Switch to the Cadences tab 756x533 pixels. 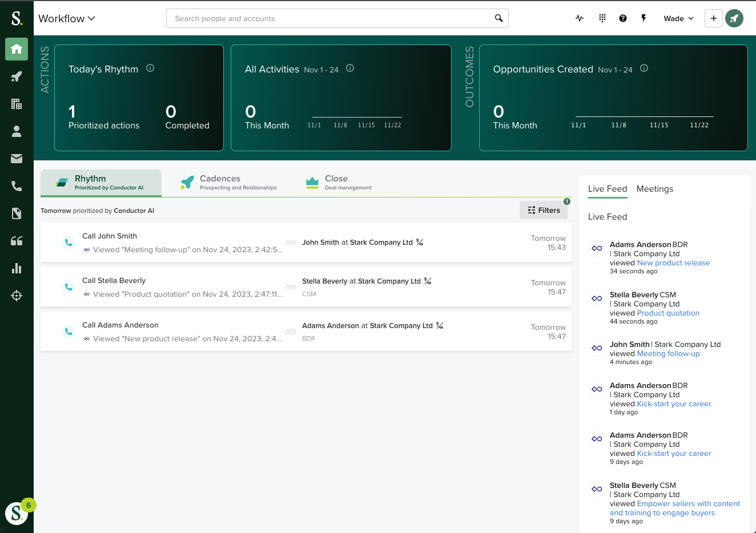pyautogui.click(x=229, y=183)
